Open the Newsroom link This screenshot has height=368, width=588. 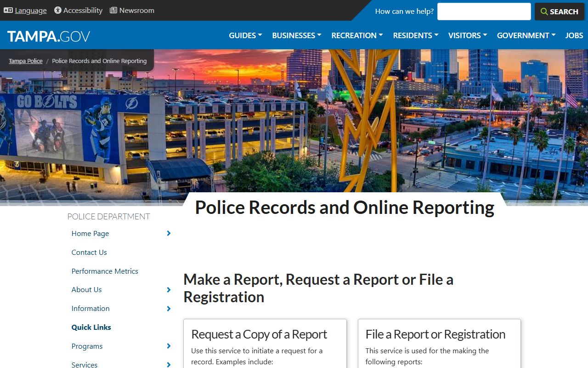137,10
